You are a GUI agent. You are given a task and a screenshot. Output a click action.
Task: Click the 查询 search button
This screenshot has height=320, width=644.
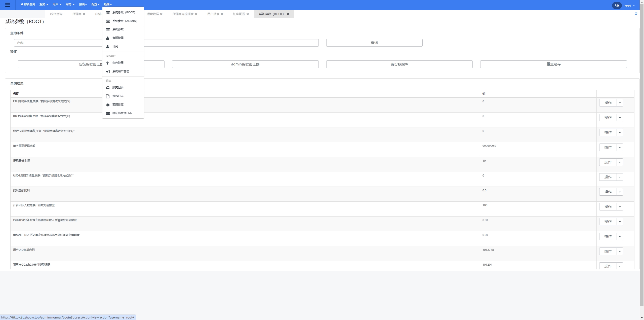pos(374,43)
